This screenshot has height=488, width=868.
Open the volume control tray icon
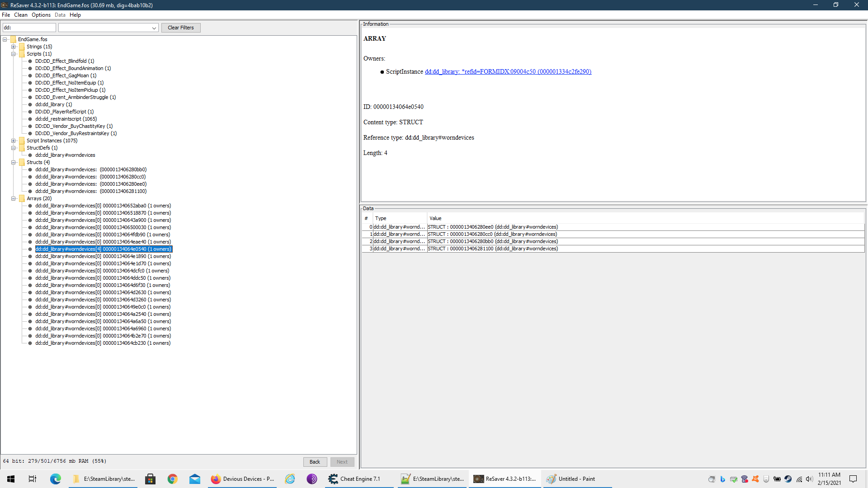pyautogui.click(x=809, y=479)
